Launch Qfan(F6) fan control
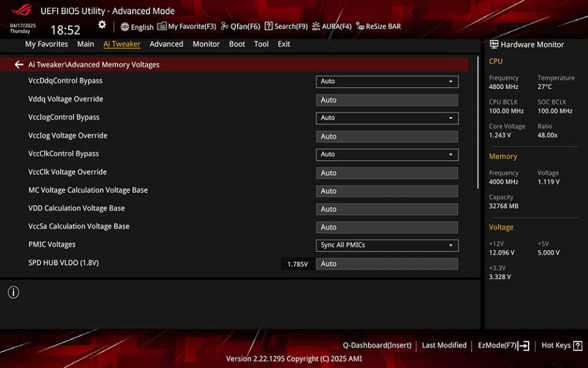The width and height of the screenshot is (588, 368). pyautogui.click(x=240, y=26)
